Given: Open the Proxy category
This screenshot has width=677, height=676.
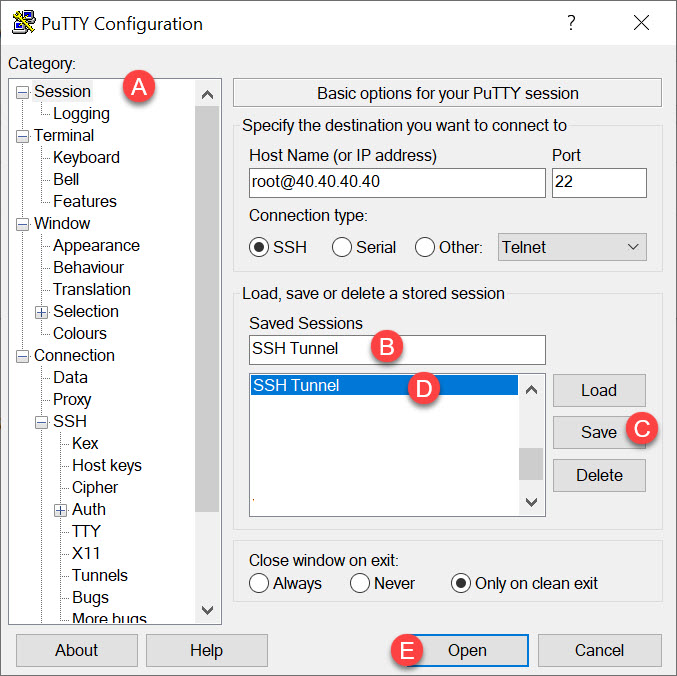Looking at the screenshot, I should [x=72, y=400].
